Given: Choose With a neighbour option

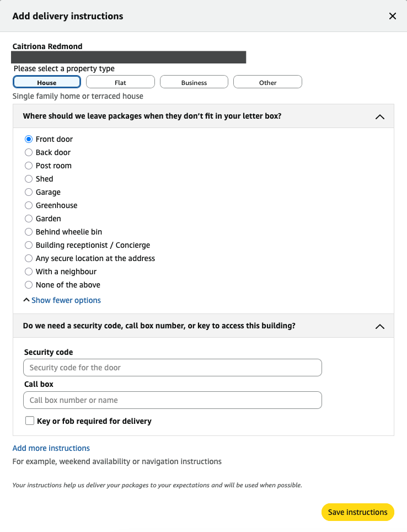Looking at the screenshot, I should point(28,271).
